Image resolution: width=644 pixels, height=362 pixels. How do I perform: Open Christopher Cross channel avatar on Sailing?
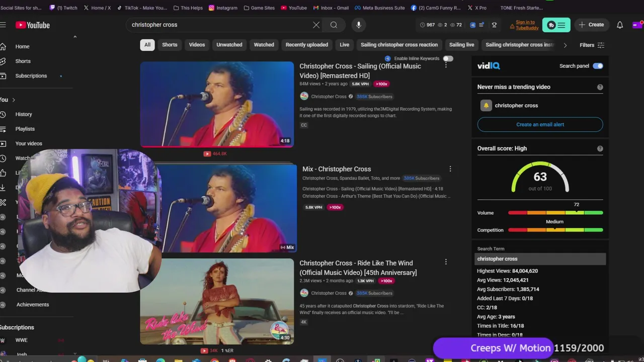click(304, 96)
